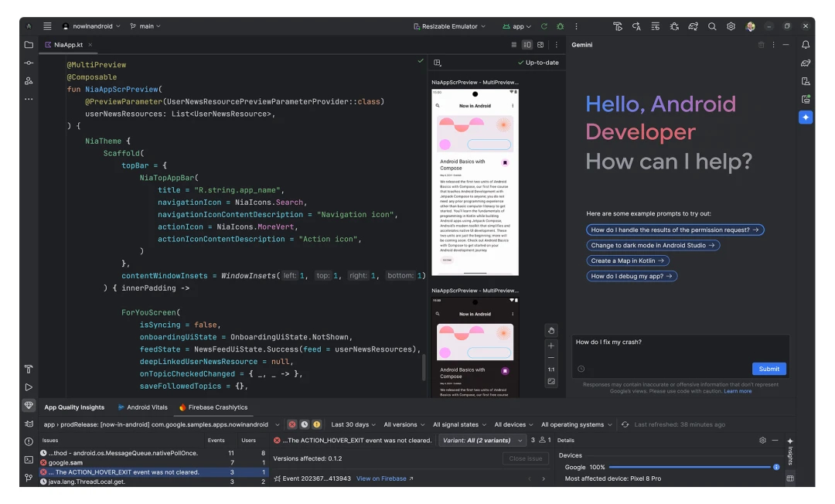
Task: Expand the Last 30 days time filter
Action: click(x=353, y=424)
